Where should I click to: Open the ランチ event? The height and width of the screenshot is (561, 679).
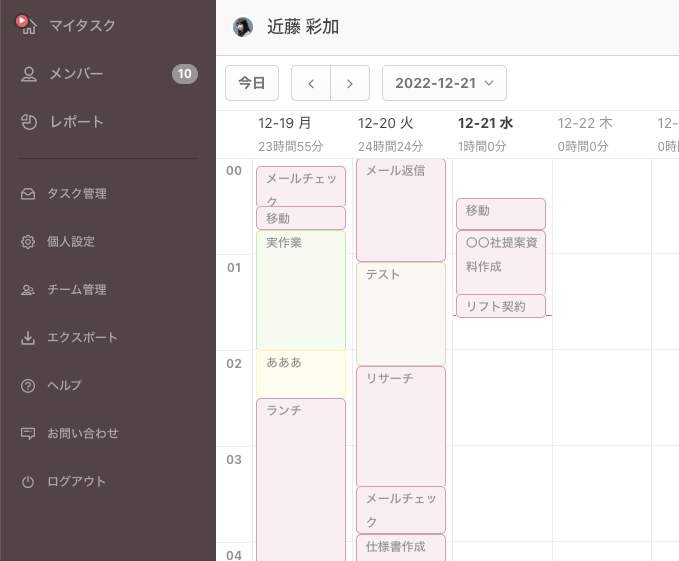[x=301, y=480]
